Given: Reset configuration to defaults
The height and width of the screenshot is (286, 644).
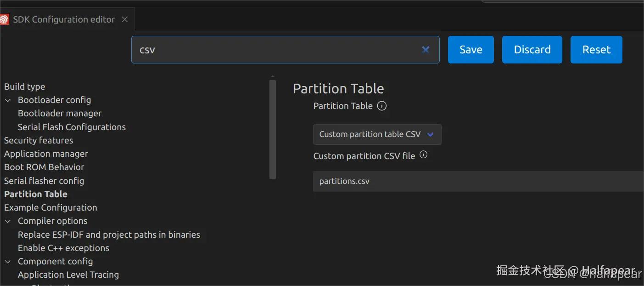Looking at the screenshot, I should pos(596,50).
